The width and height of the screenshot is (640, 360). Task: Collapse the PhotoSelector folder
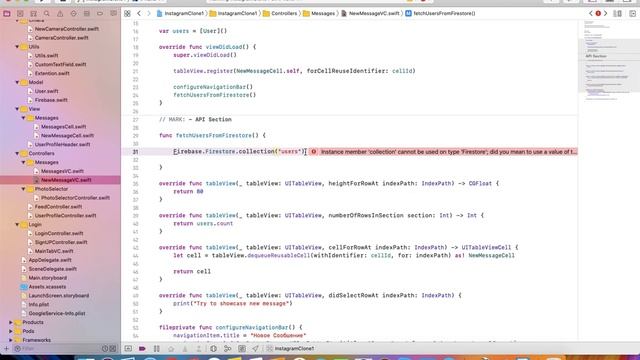[x=23, y=189]
